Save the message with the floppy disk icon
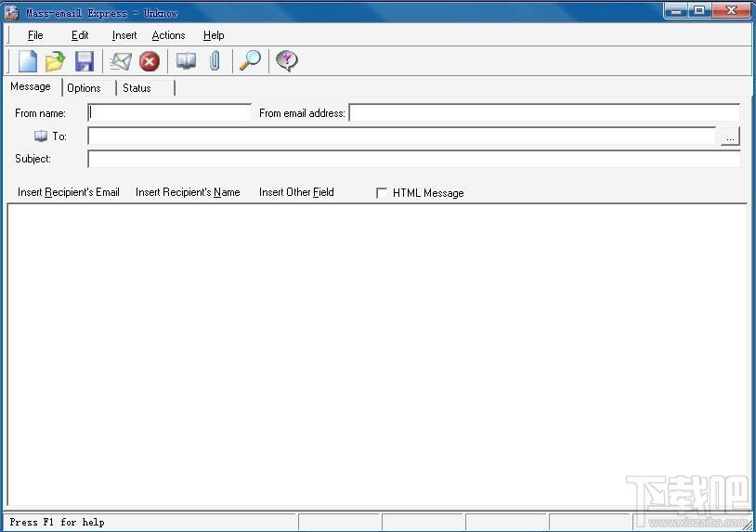 (x=85, y=61)
